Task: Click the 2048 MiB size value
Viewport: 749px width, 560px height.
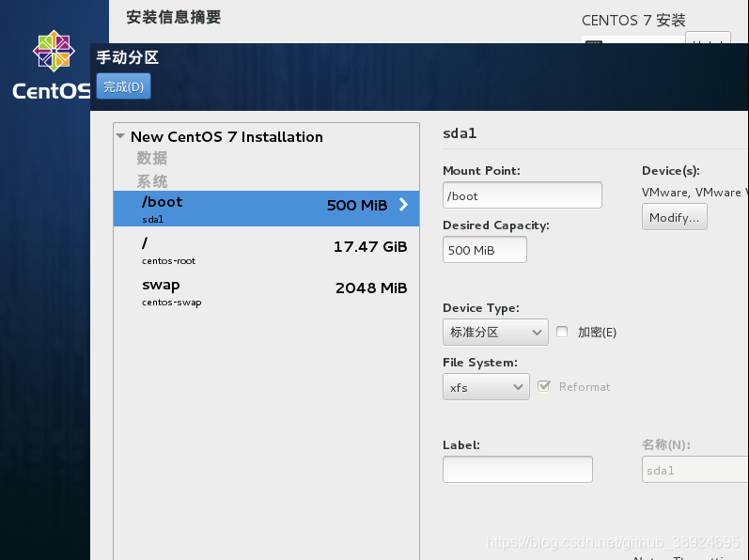Action: click(371, 288)
